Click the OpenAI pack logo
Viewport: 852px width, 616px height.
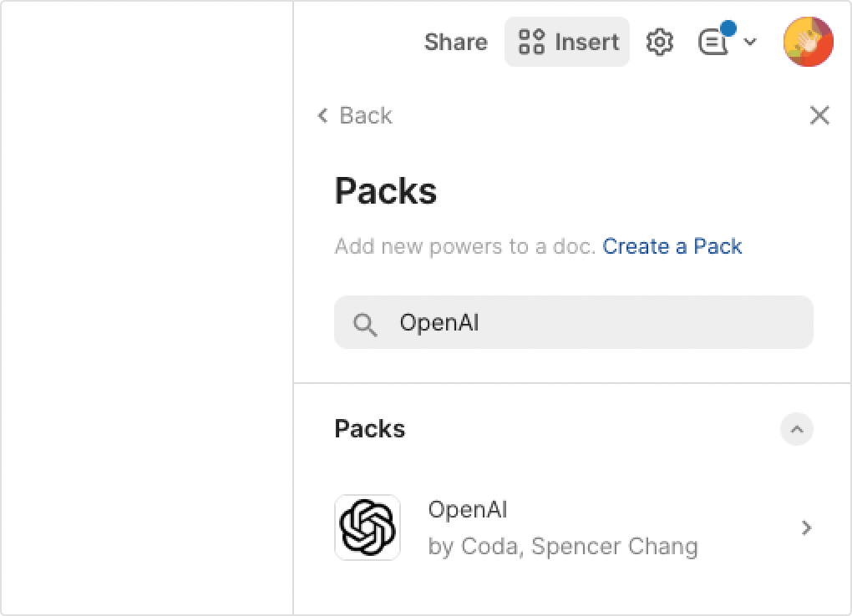click(x=368, y=528)
